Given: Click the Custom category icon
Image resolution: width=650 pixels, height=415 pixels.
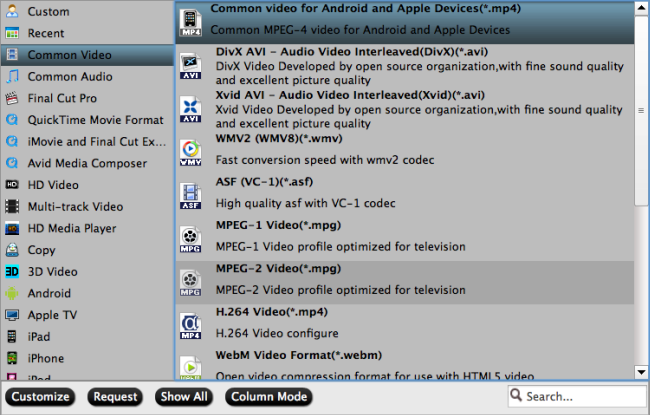Looking at the screenshot, I should click(12, 11).
